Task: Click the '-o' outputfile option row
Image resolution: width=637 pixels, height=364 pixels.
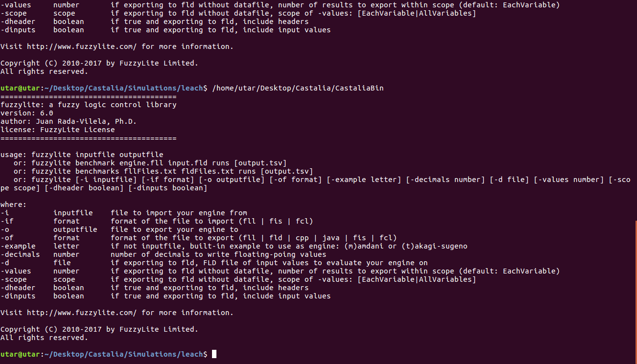Action: 119,229
